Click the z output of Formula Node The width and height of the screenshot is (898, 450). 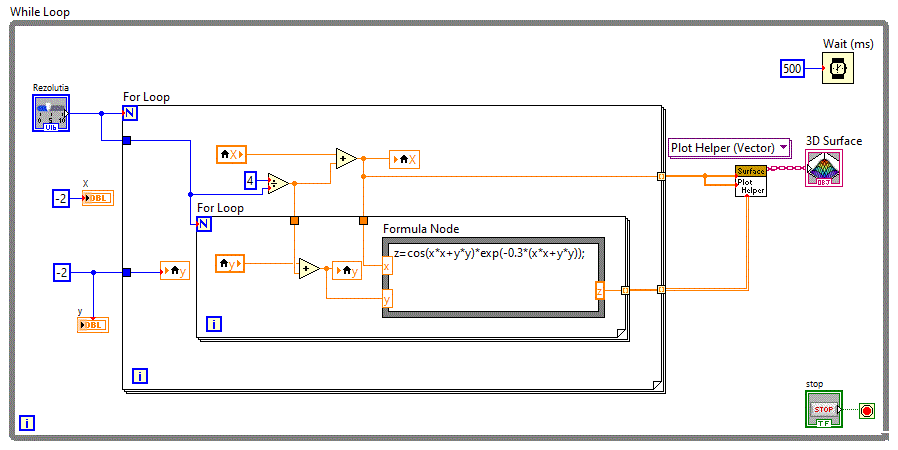pyautogui.click(x=599, y=291)
